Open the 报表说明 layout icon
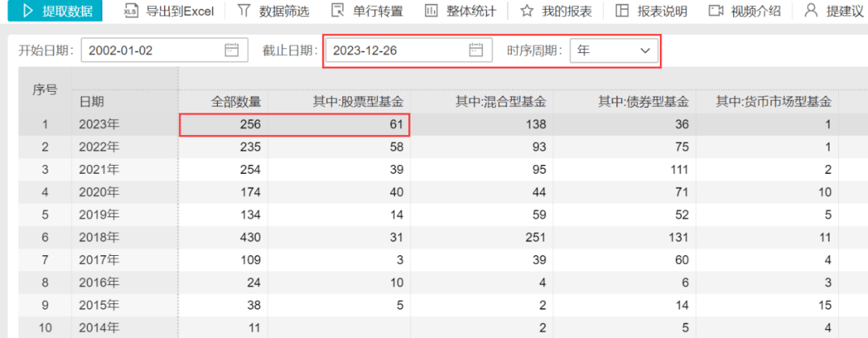This screenshot has height=338, width=868. (622, 10)
